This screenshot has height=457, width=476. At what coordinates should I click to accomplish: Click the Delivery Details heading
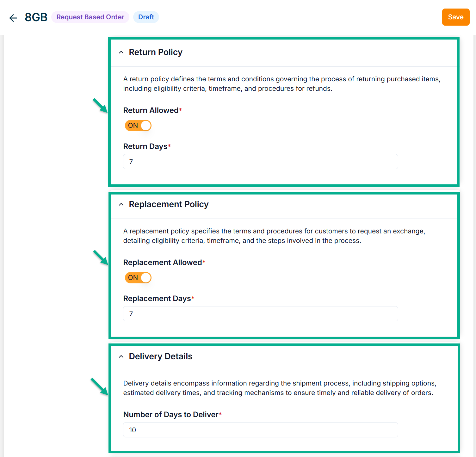tap(160, 356)
